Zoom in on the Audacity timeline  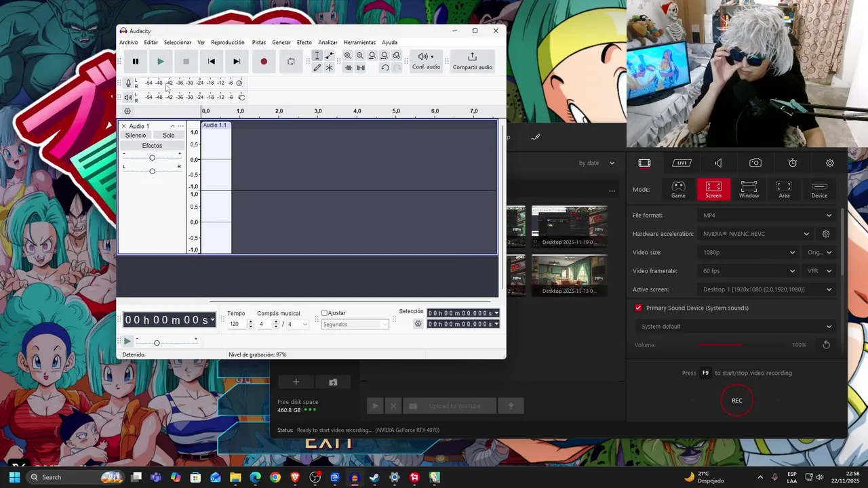(348, 56)
